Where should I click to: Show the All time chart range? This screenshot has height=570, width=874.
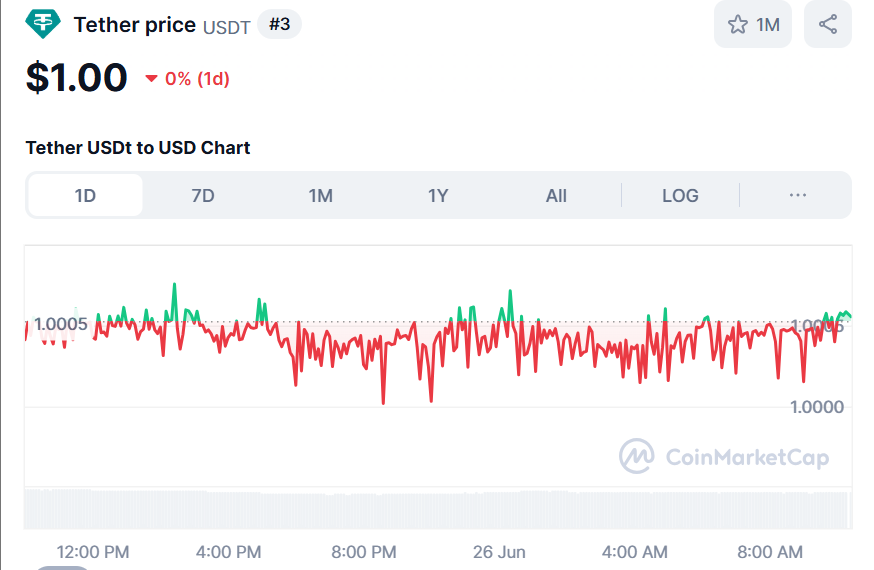coord(556,196)
